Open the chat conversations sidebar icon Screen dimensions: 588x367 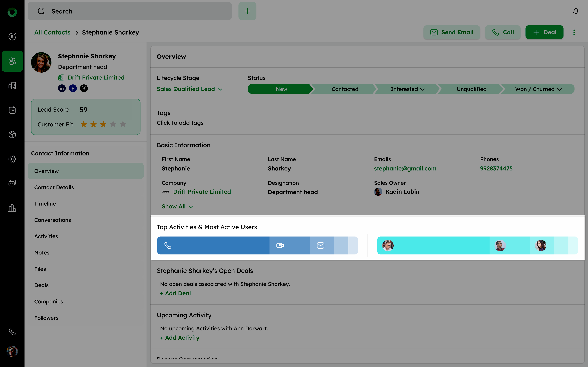point(12,183)
